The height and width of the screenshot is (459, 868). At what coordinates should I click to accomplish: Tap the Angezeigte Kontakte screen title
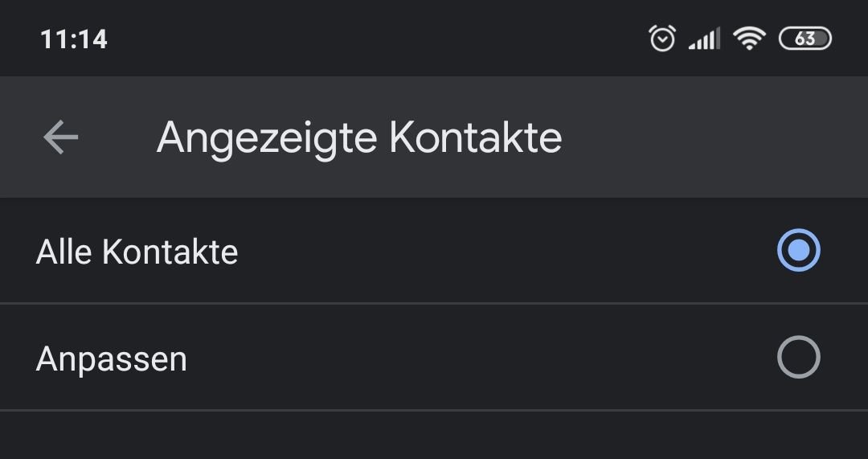click(358, 138)
